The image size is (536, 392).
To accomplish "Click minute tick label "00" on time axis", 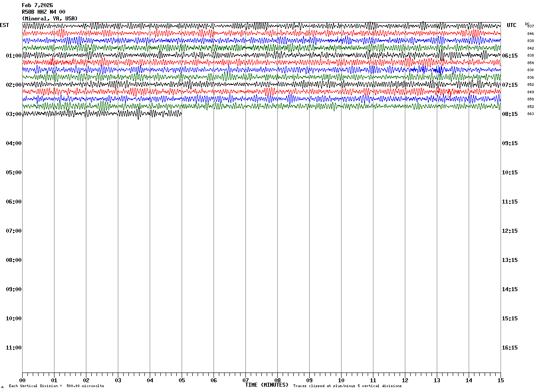I will (x=22, y=380).
